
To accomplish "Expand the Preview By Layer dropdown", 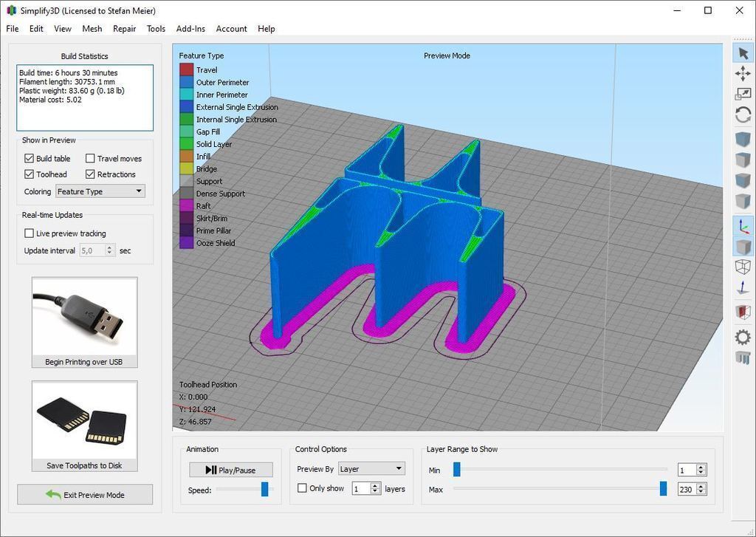I will [371, 468].
